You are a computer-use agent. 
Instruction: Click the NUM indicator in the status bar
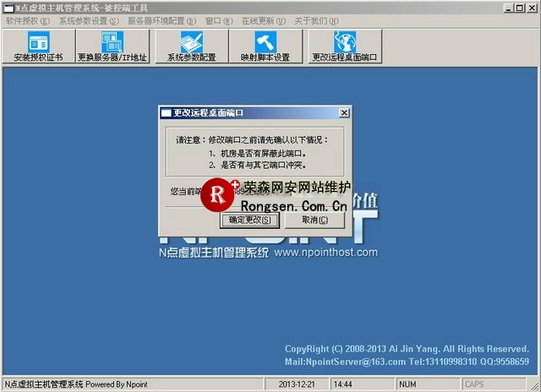(407, 384)
